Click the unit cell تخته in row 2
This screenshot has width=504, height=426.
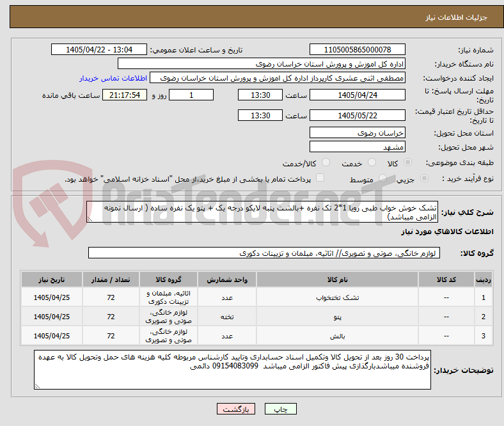(227, 317)
